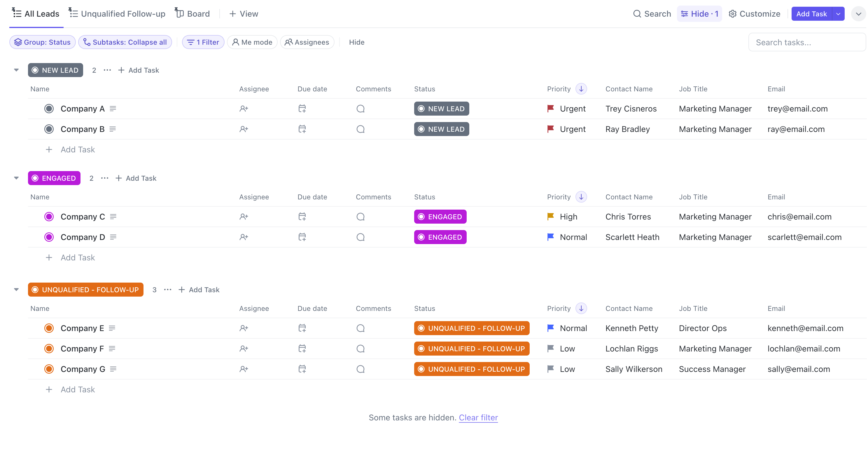Click the Search tasks input field

pos(807,42)
